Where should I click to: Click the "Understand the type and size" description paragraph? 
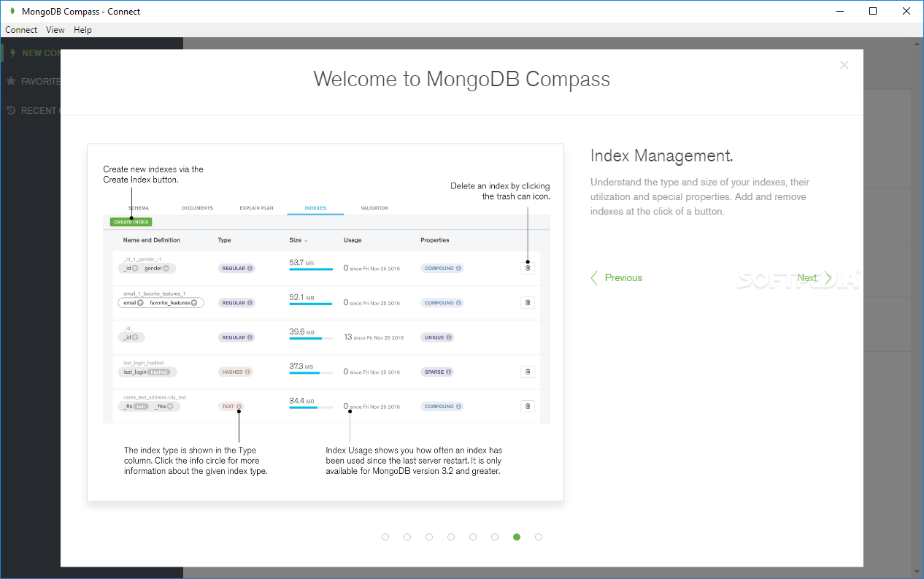[x=700, y=197]
